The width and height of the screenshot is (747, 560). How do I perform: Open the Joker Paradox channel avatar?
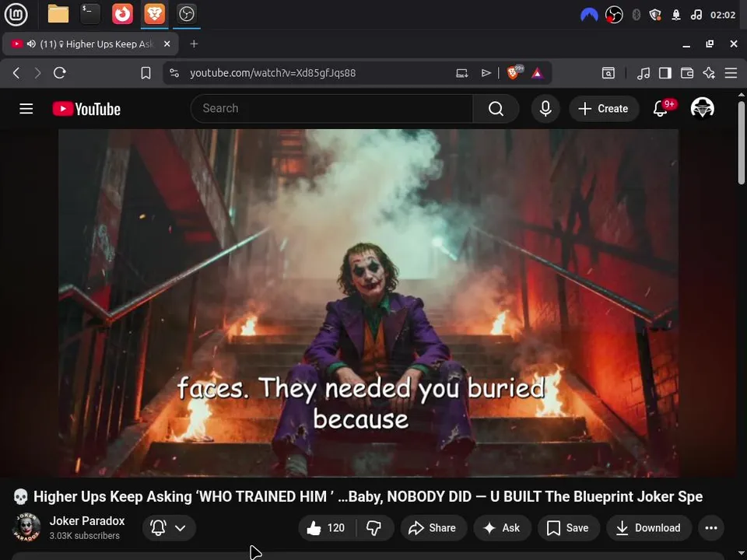(x=26, y=527)
